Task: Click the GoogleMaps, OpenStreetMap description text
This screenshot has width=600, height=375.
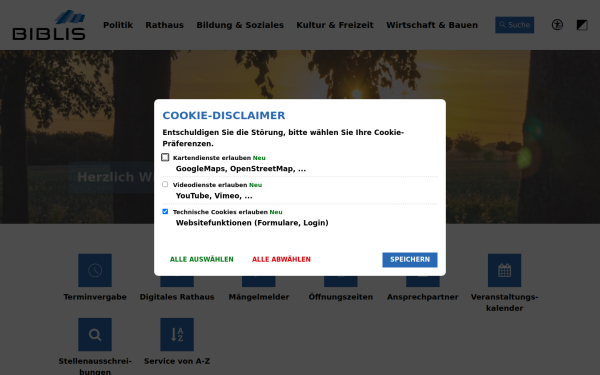Action: (x=241, y=169)
